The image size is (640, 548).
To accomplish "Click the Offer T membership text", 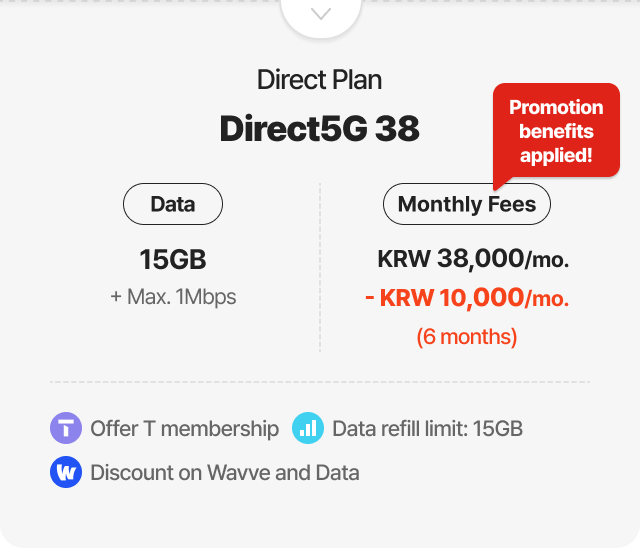I will point(185,429).
